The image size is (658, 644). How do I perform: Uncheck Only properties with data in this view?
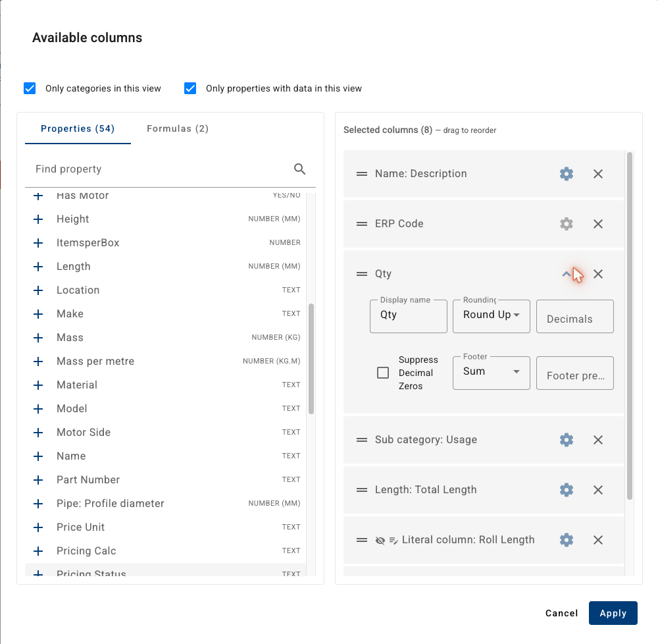pos(190,89)
